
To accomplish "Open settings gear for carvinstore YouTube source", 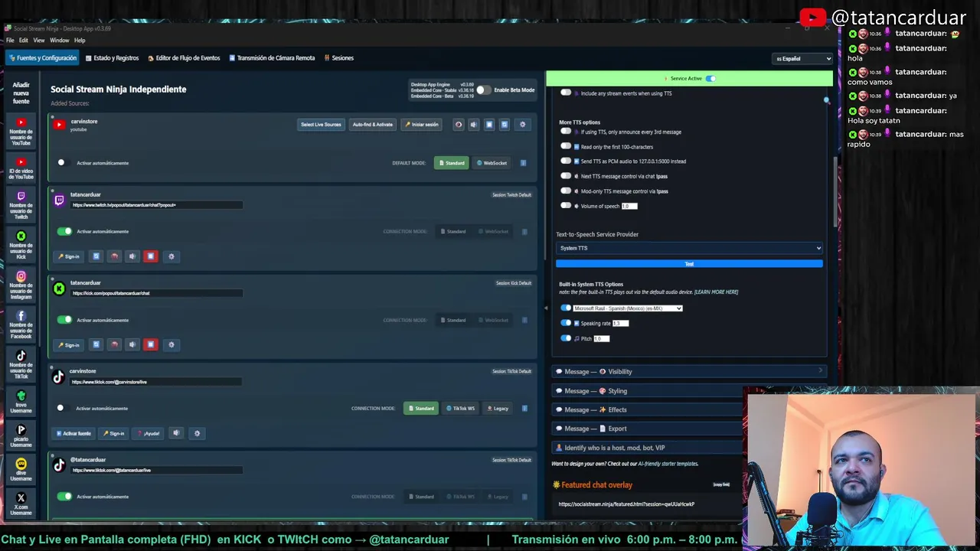I will (x=523, y=124).
